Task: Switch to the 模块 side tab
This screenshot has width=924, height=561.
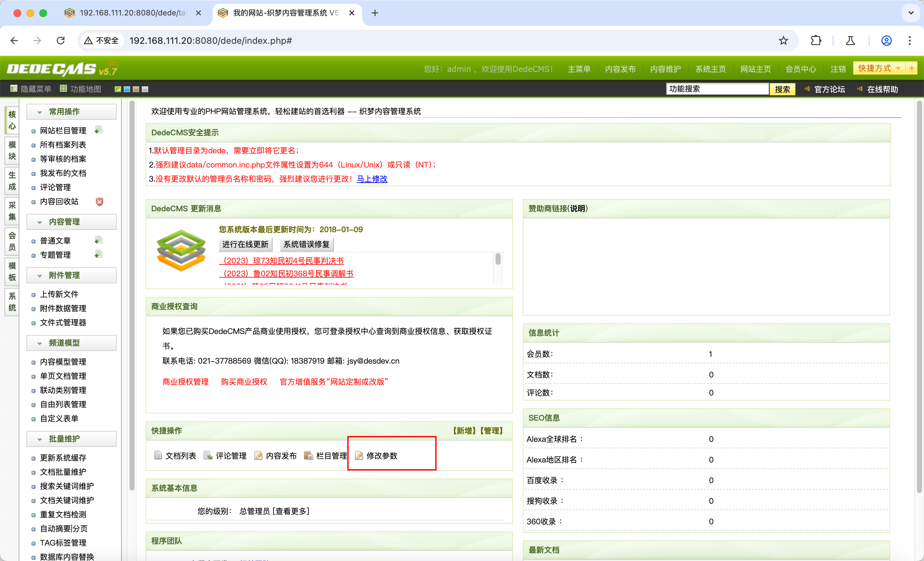Action: tap(12, 151)
